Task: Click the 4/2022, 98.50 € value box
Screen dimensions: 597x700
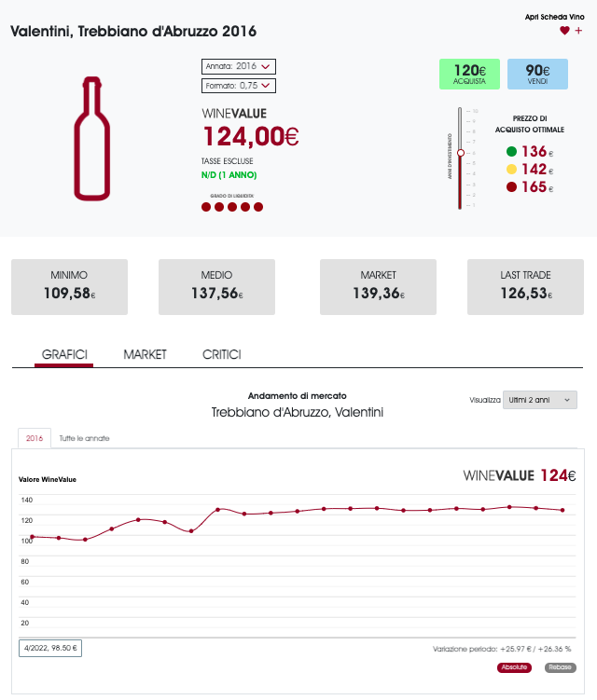Action: click(50, 648)
